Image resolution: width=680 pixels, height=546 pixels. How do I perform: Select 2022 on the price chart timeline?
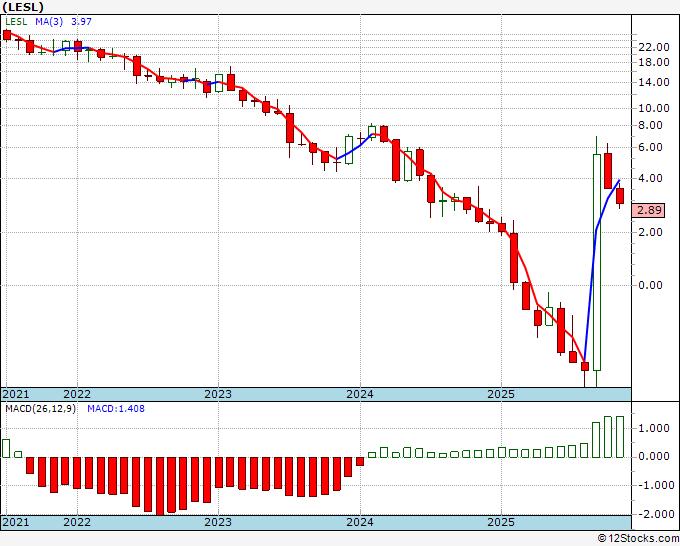[77, 394]
